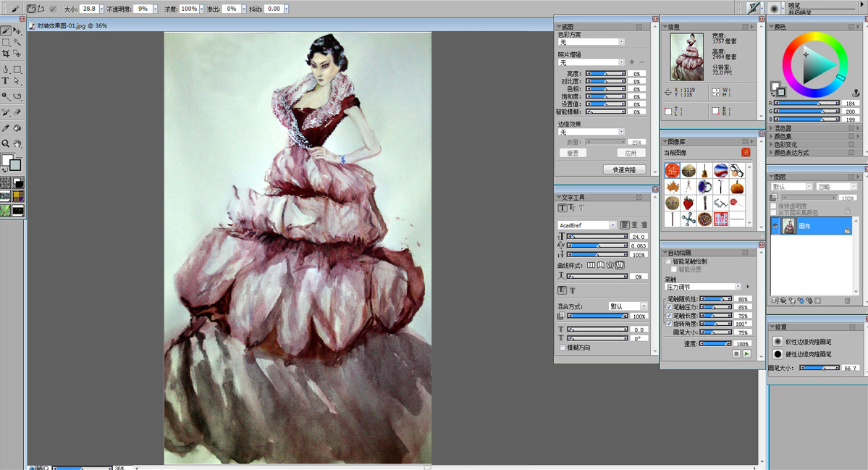The width and height of the screenshot is (868, 470).
Task: Uncheck the 笔触长度 checkbox
Action: point(669,316)
